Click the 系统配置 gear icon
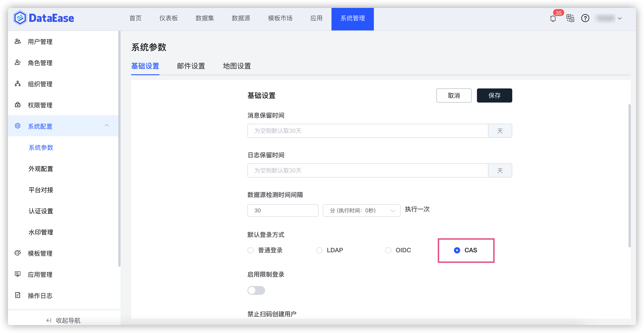This screenshot has height=333, width=644. [x=17, y=126]
